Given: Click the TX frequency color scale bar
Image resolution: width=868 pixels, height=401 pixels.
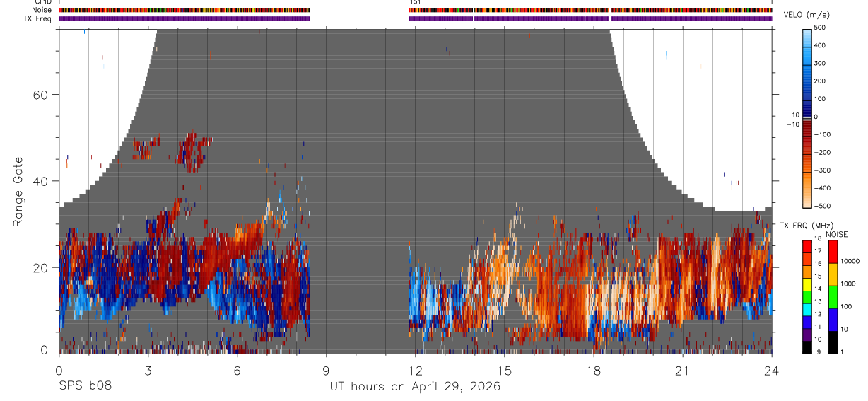Looking at the screenshot, I should (807, 297).
